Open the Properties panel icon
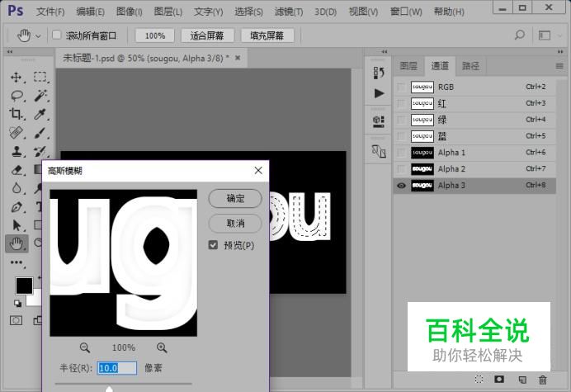This screenshot has width=571, height=392. pos(379,121)
